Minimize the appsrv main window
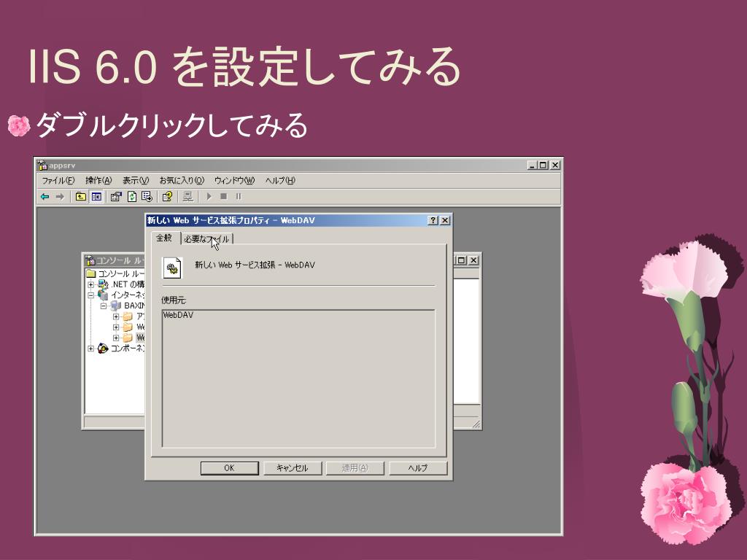 (x=532, y=166)
